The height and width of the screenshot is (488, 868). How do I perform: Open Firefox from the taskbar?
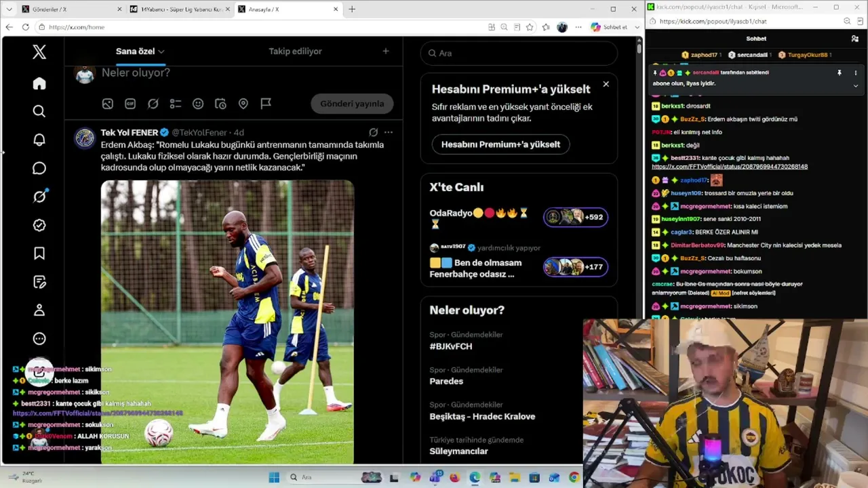point(454,477)
